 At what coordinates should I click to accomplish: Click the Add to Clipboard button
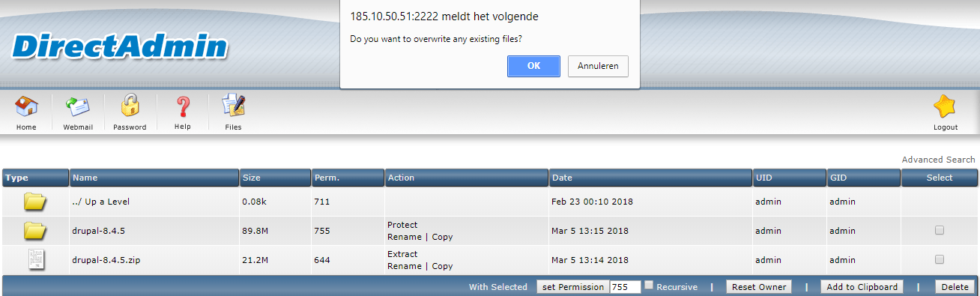coord(862,287)
